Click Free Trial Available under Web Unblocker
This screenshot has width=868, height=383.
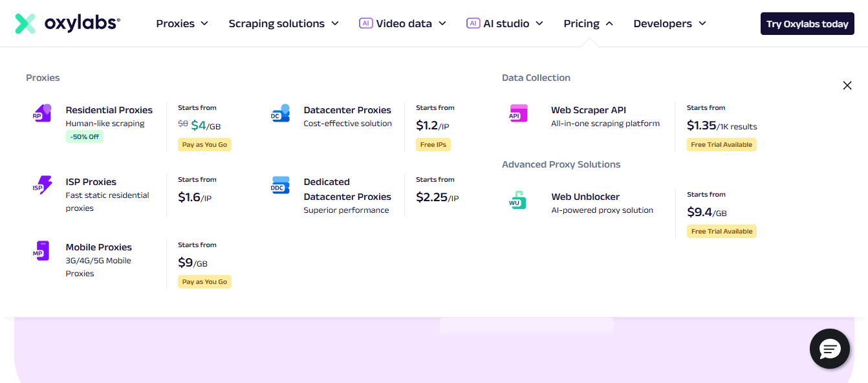click(722, 232)
